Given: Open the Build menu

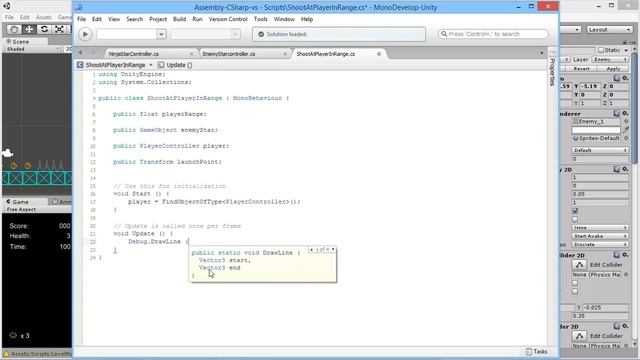Looking at the screenshot, I should (x=179, y=19).
